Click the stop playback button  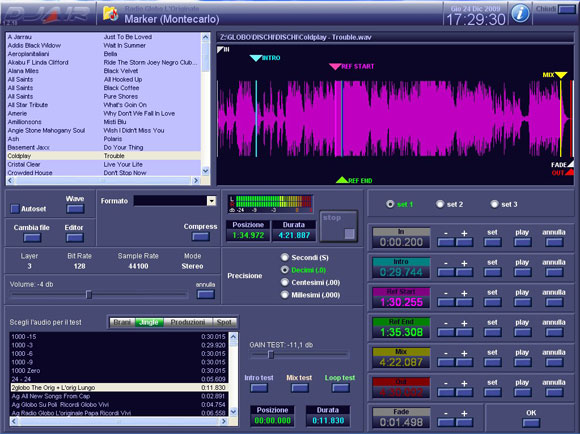[338, 226]
